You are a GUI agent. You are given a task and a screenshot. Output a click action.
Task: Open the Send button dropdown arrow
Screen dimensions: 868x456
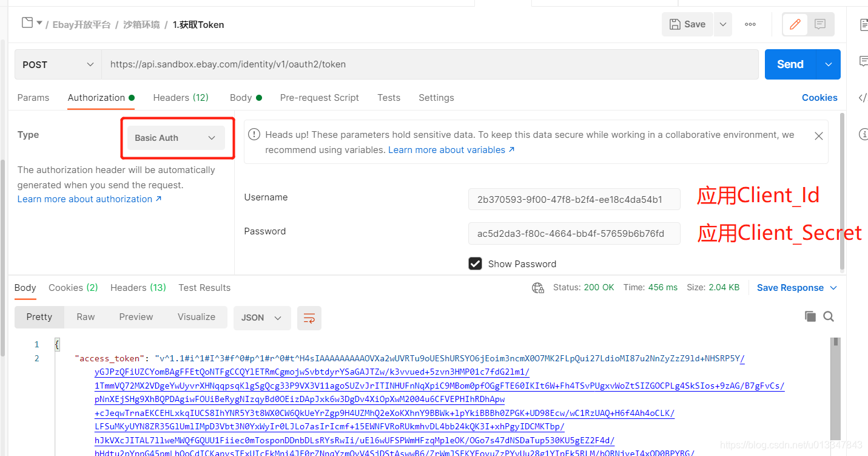[829, 64]
